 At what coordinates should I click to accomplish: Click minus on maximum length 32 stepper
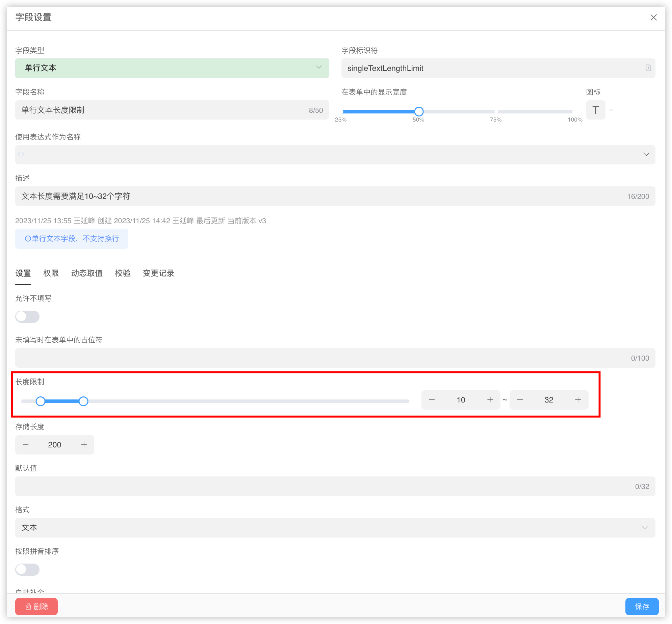click(520, 400)
